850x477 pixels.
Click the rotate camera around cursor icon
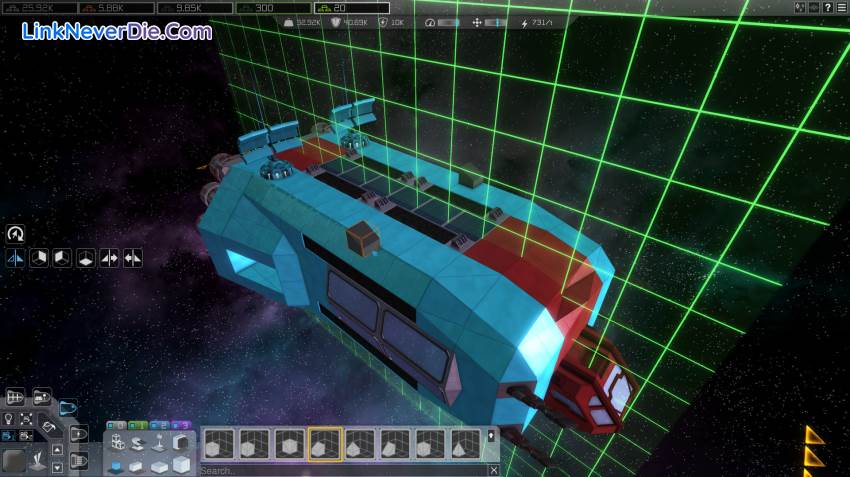tap(15, 234)
